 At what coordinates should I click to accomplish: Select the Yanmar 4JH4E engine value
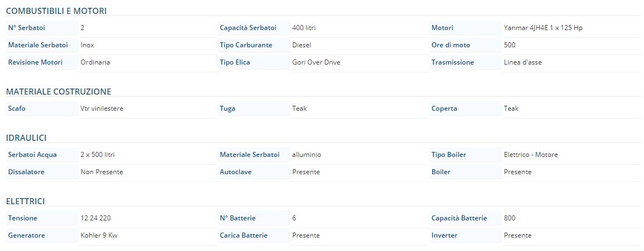pos(543,28)
